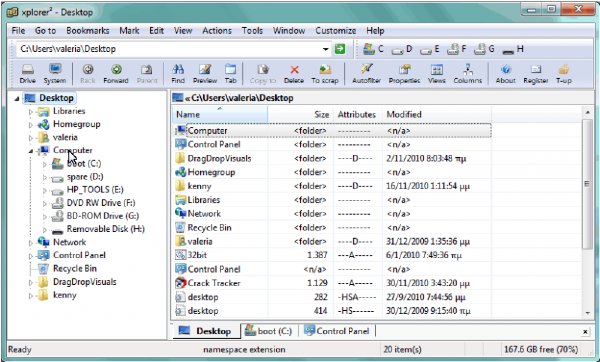Select HP_TOOLS (E:) in the folder tree
Viewport: 600px width, 362px height.
(95, 190)
